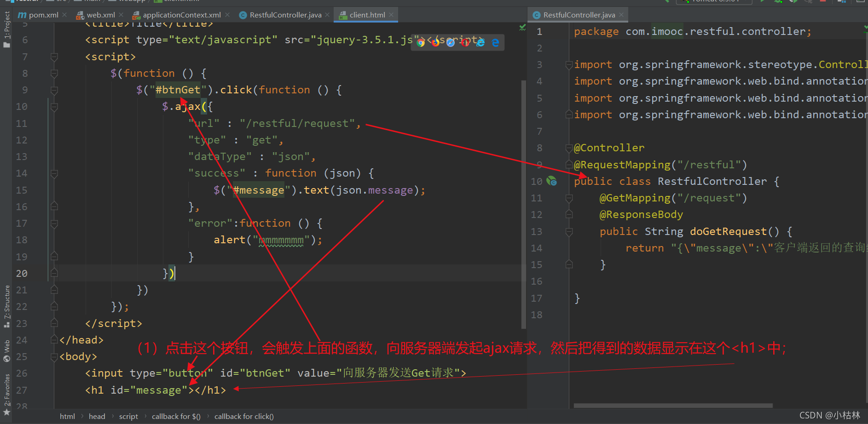This screenshot has width=868, height=424.
Task: Fold @GetMapping method marker at line 11
Action: point(569,198)
